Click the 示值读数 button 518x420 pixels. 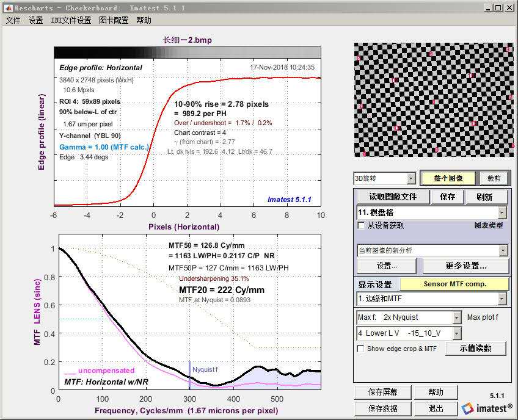coord(476,349)
